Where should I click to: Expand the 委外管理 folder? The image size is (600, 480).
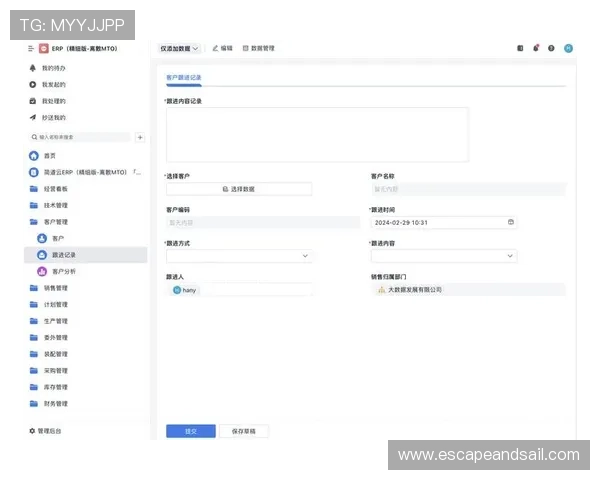click(49, 338)
